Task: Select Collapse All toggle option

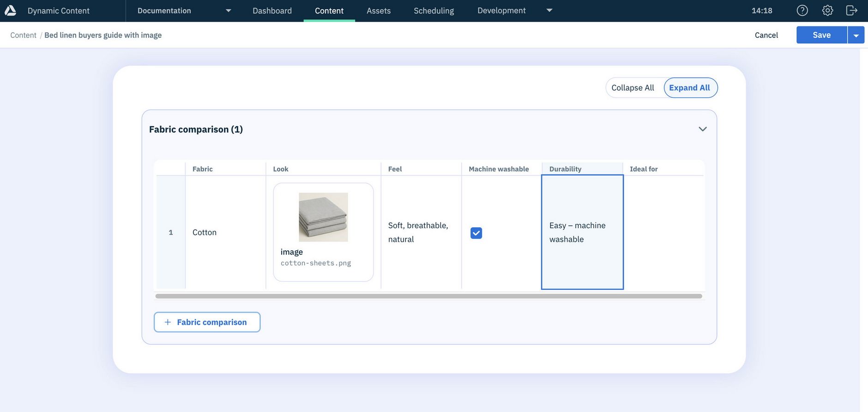Action: [633, 88]
